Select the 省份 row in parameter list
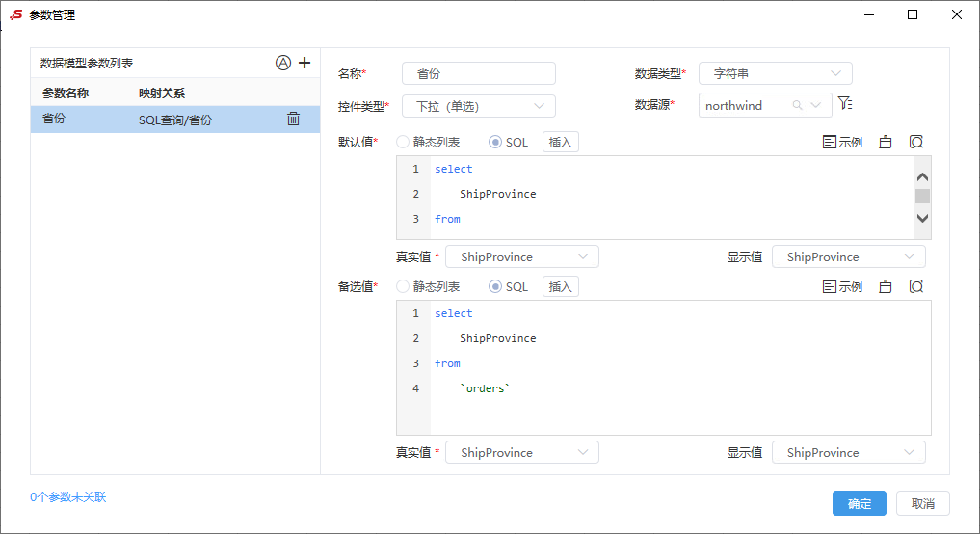The height and width of the screenshot is (534, 980). tap(175, 119)
